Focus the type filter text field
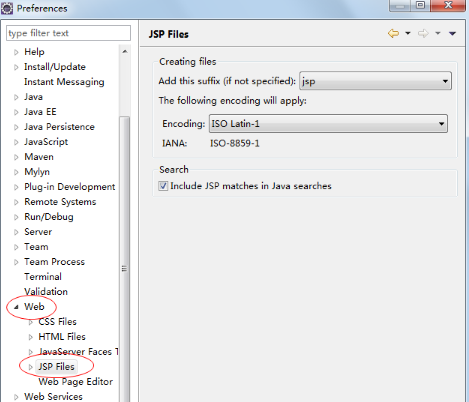 click(x=68, y=33)
